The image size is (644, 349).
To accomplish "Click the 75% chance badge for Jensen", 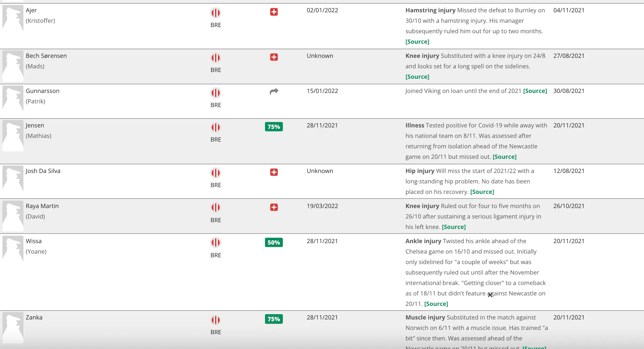I will point(274,127).
